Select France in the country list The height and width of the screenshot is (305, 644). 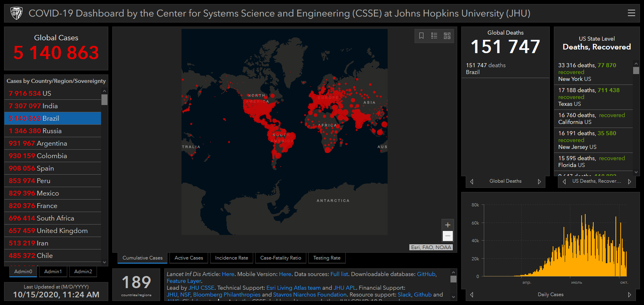tap(53, 206)
